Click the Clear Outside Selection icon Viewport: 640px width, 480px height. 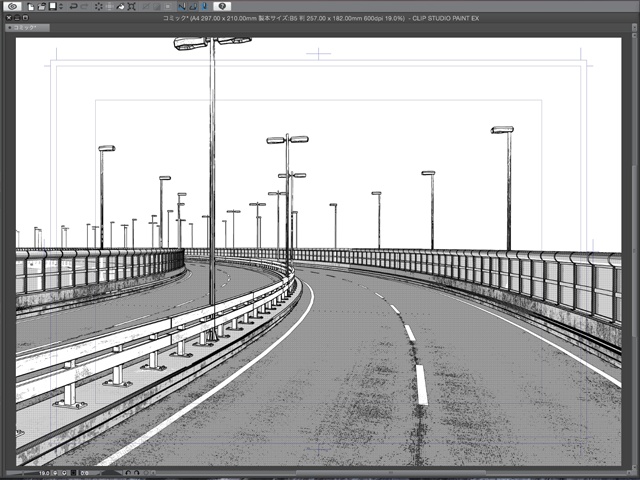(x=109, y=7)
